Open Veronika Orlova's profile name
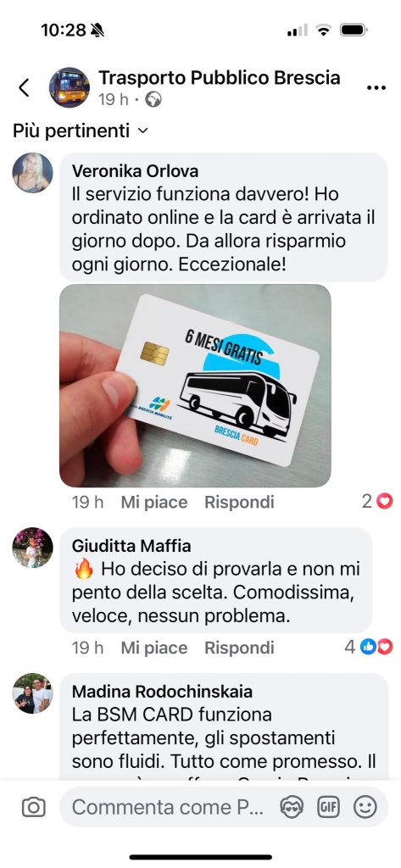401x868 pixels. coord(135,171)
